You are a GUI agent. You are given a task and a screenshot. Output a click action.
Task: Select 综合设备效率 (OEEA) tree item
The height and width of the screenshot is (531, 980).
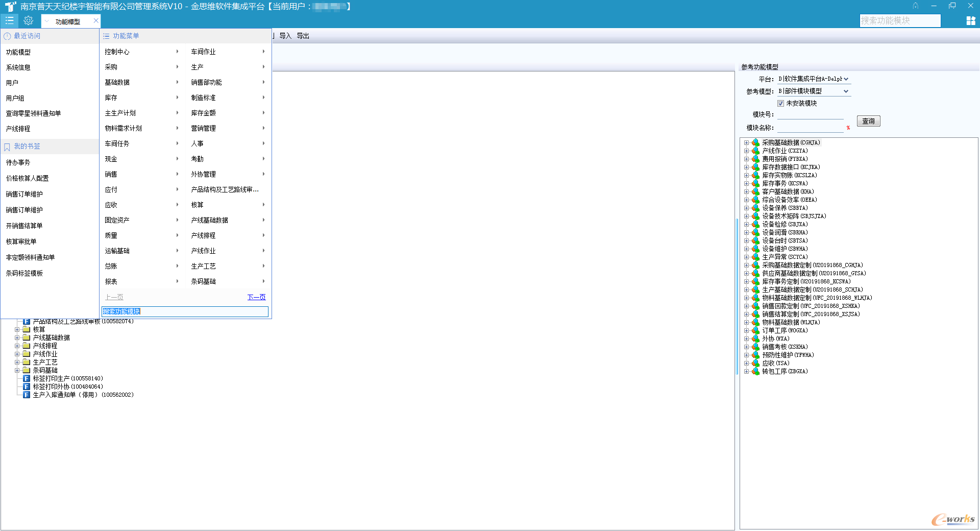(x=789, y=200)
